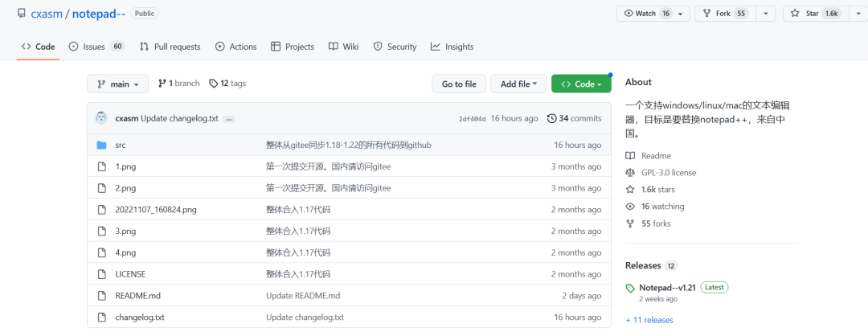
Task: Click the cxasm avatar in commit bar
Action: (x=101, y=118)
